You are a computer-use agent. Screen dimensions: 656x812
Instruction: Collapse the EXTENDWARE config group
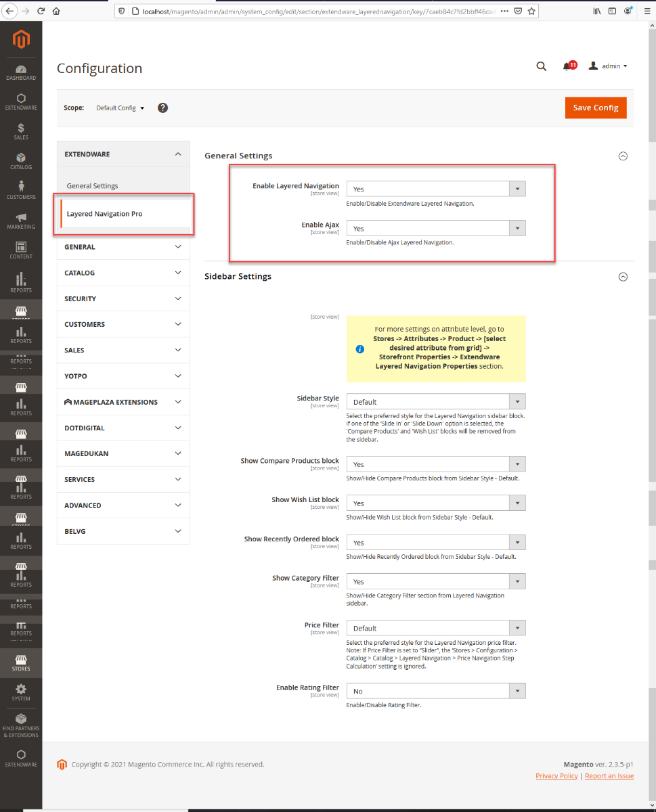click(x=123, y=154)
